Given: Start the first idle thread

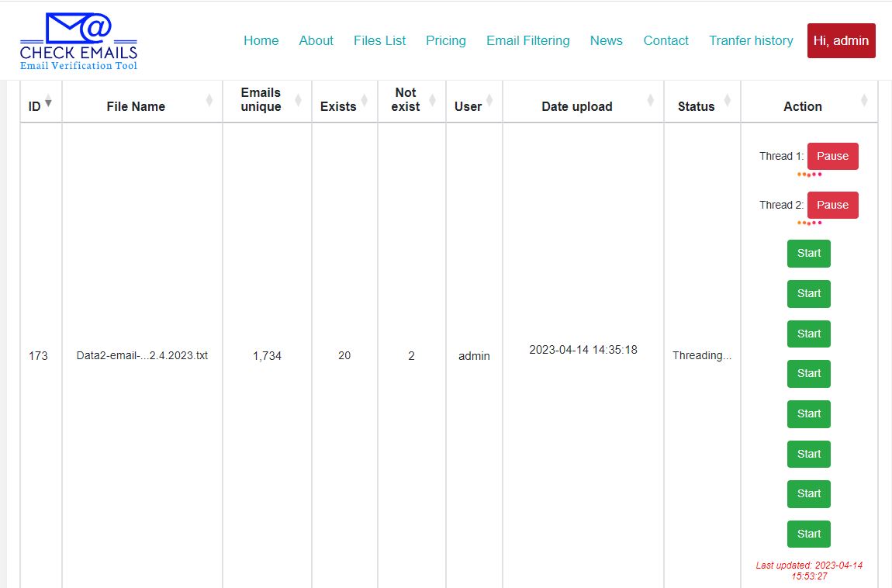Looking at the screenshot, I should coord(808,253).
